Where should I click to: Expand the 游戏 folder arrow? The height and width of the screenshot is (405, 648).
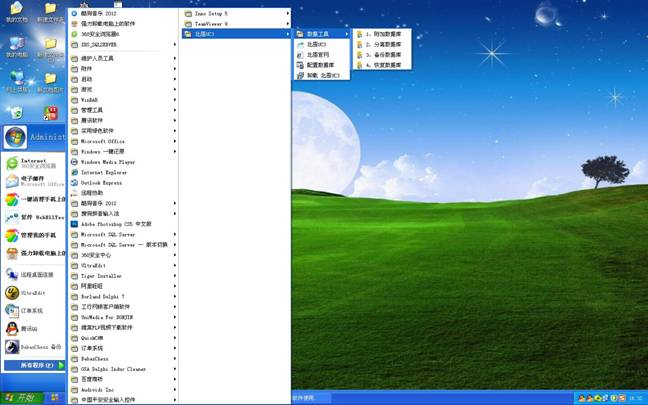[x=175, y=90]
